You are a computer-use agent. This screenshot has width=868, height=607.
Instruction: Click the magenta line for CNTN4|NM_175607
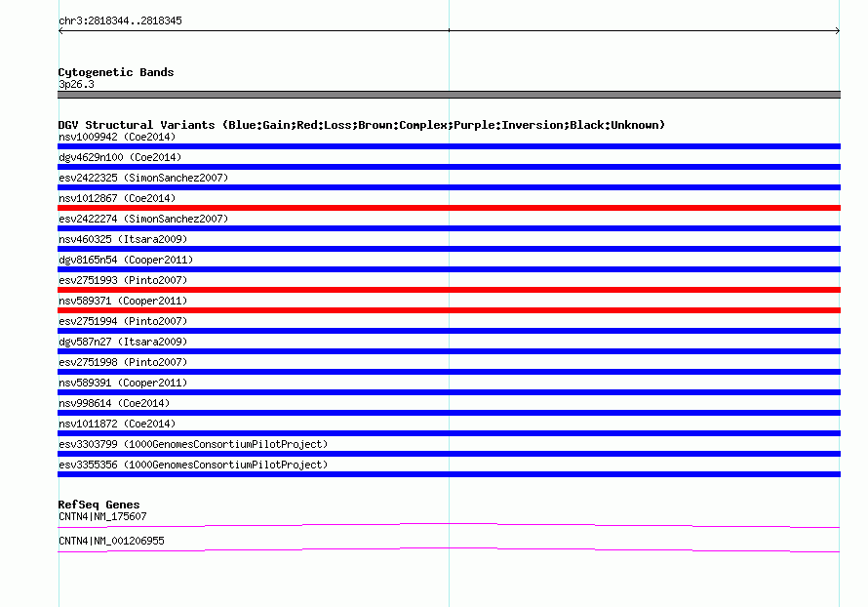pos(449,525)
